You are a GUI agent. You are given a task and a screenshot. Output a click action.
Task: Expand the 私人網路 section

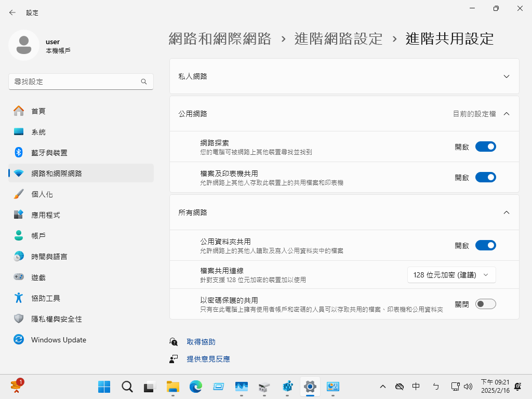tap(506, 76)
